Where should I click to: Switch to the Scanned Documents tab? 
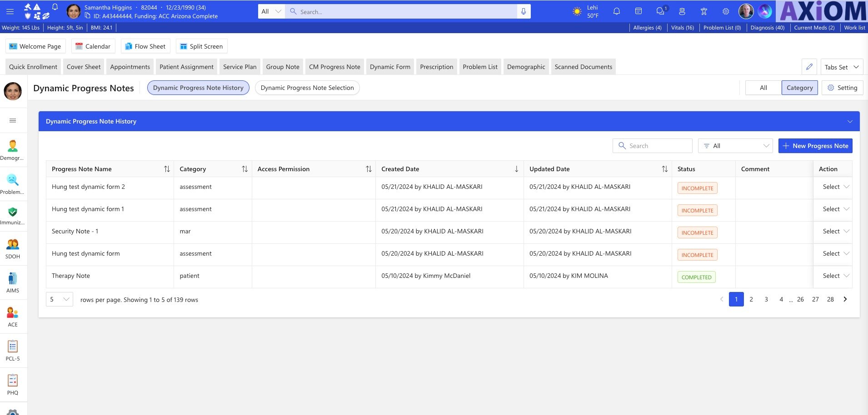click(x=583, y=67)
